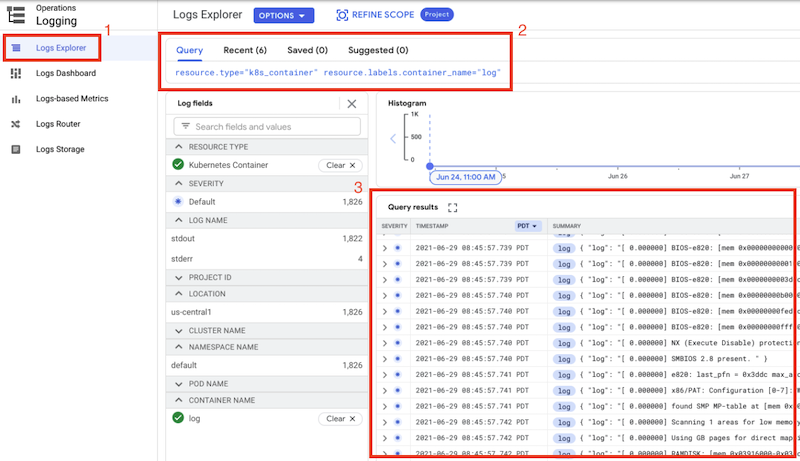Open the Logs Dashboard sidebar icon
This screenshot has width=800, height=461.
coord(15,74)
